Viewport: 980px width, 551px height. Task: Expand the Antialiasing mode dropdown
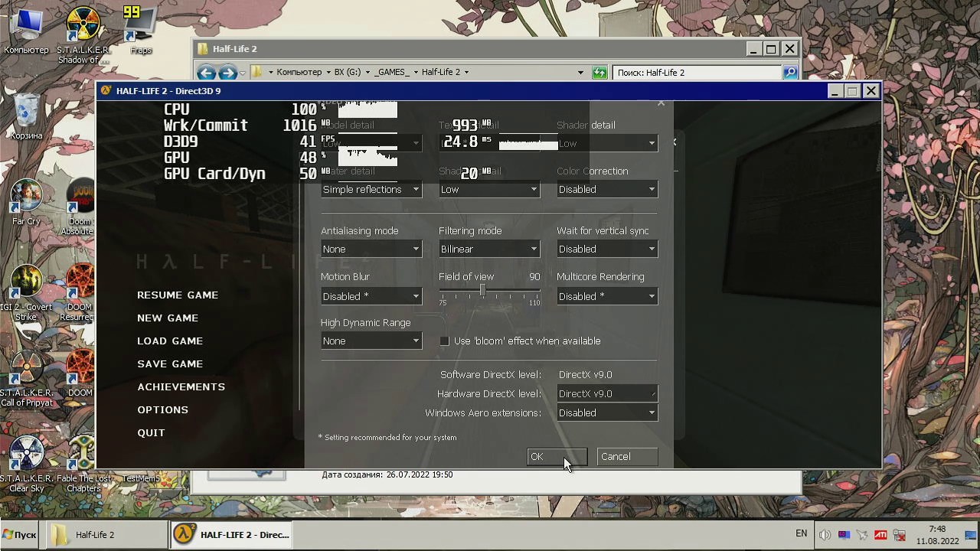pyautogui.click(x=371, y=249)
